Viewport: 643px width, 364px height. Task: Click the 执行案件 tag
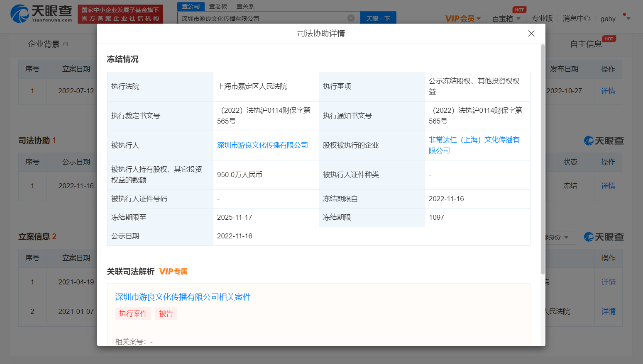coord(133,313)
